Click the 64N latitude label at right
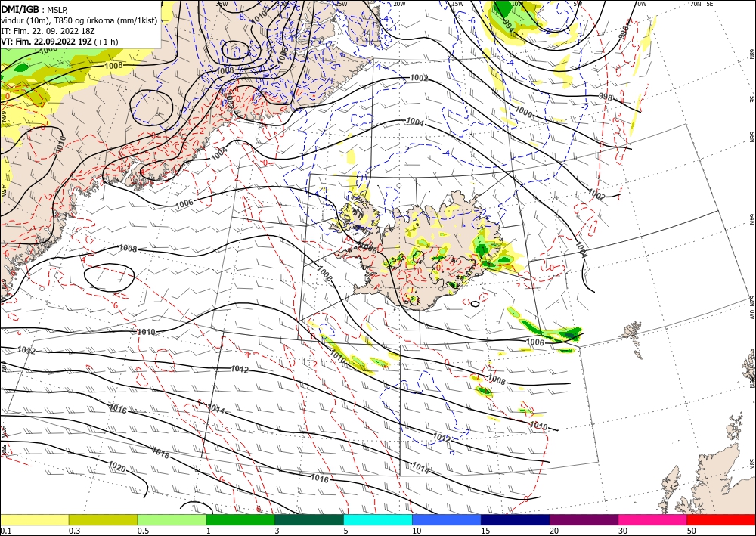Image resolution: width=756 pixels, height=536 pixels. pyautogui.click(x=751, y=219)
